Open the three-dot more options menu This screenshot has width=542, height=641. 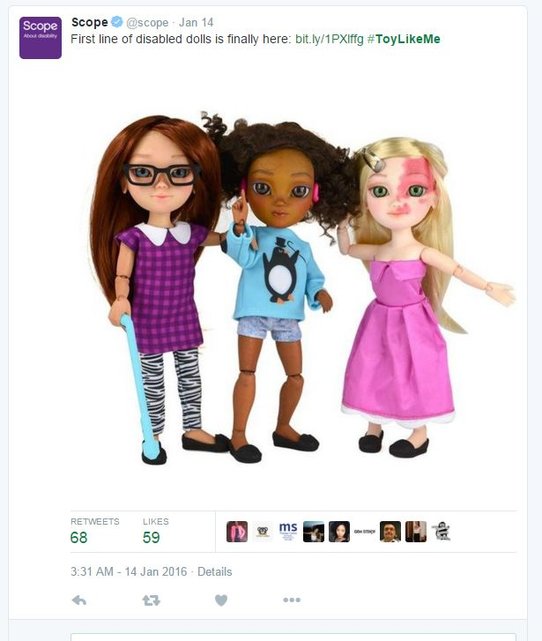[292, 600]
